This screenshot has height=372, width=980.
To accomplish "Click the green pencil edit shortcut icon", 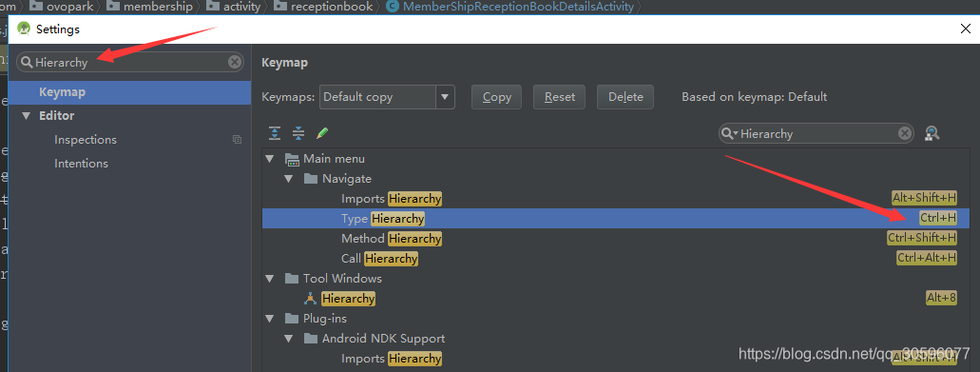I will [x=322, y=132].
